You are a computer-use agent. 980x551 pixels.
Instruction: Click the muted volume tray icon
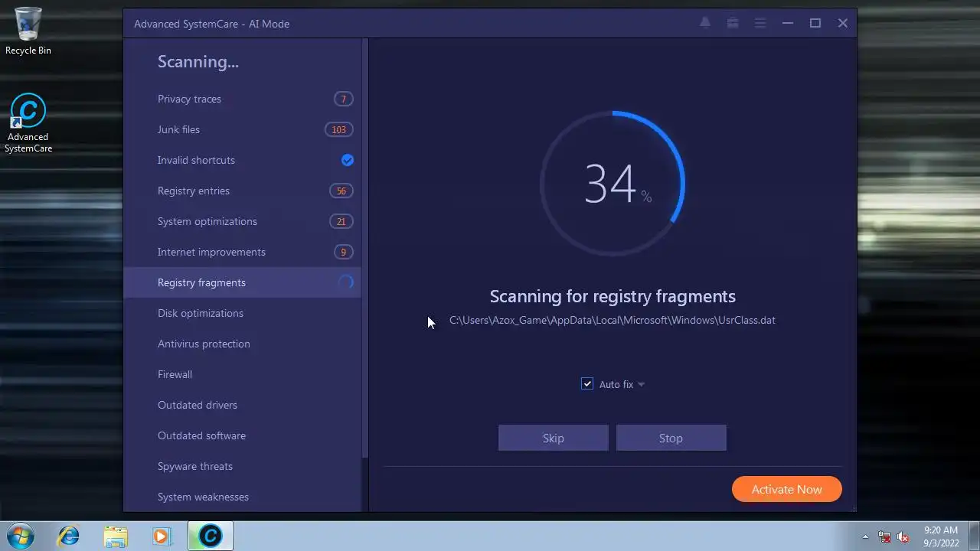[x=903, y=536]
